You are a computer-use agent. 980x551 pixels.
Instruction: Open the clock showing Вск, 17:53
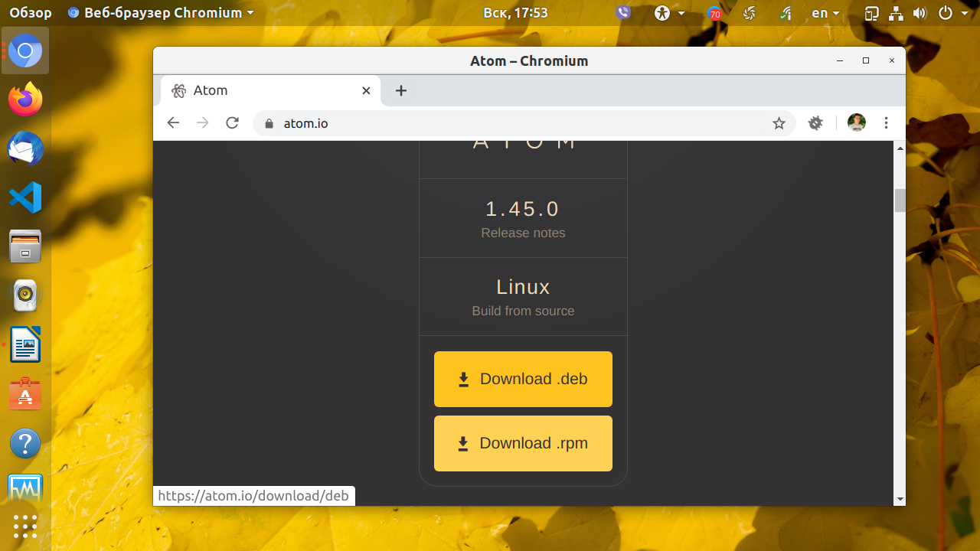click(x=515, y=13)
